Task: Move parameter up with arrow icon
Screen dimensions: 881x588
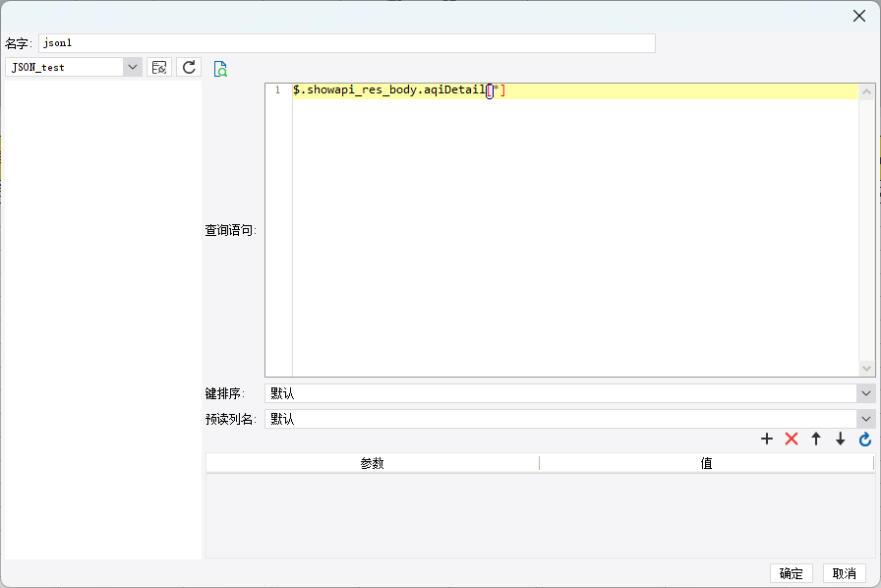Action: coord(816,439)
